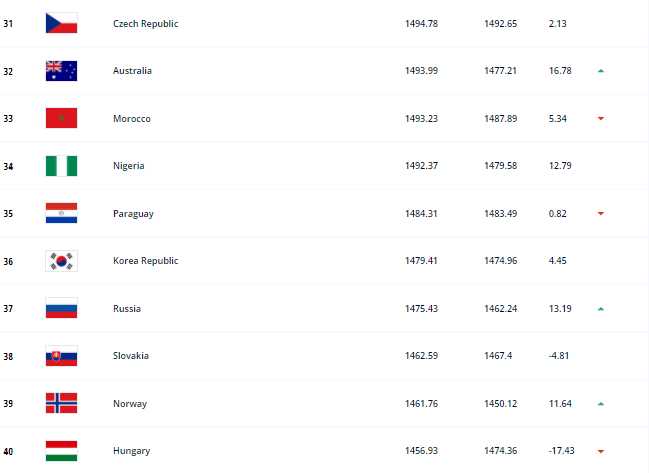The height and width of the screenshot is (473, 649).
Task: Click the Hungary flag icon
Action: point(61,451)
